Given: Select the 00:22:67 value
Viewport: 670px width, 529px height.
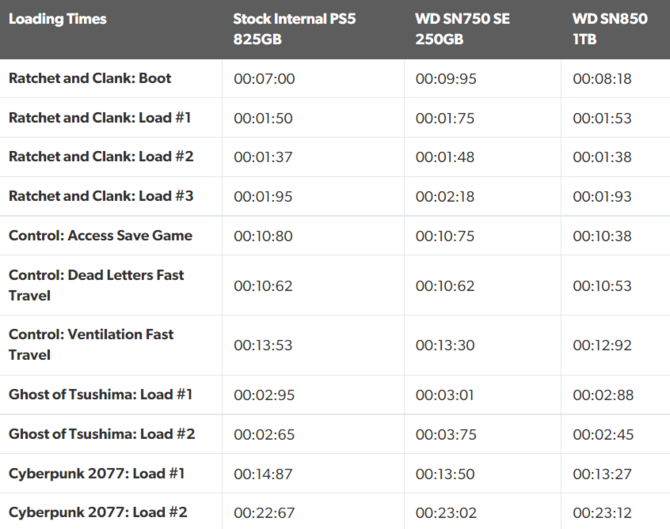Looking at the screenshot, I should 264,513.
